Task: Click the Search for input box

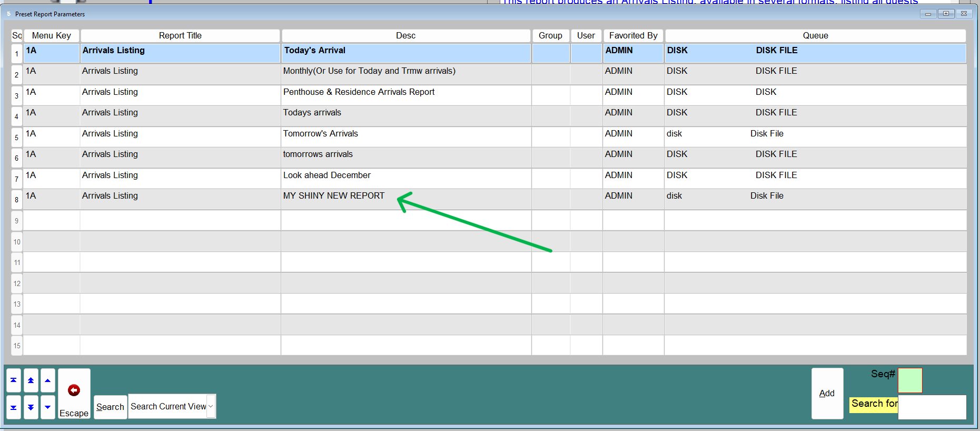Action: [932, 407]
